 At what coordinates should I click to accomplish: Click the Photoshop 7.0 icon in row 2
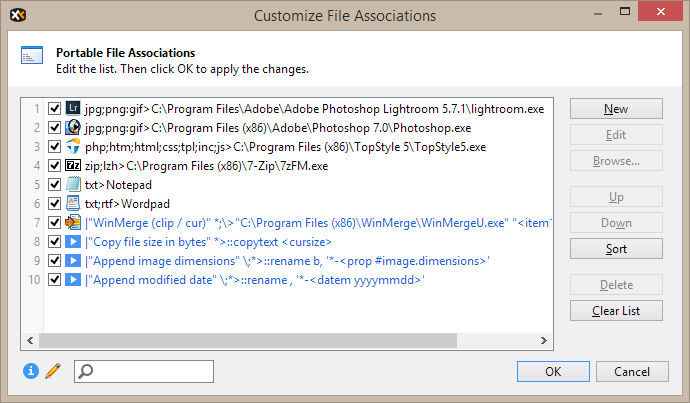tap(73, 127)
